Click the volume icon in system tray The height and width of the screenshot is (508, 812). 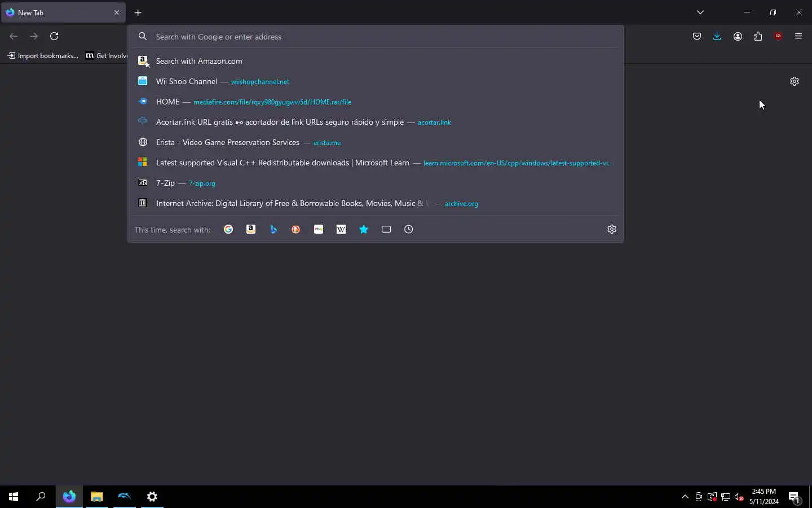(739, 497)
